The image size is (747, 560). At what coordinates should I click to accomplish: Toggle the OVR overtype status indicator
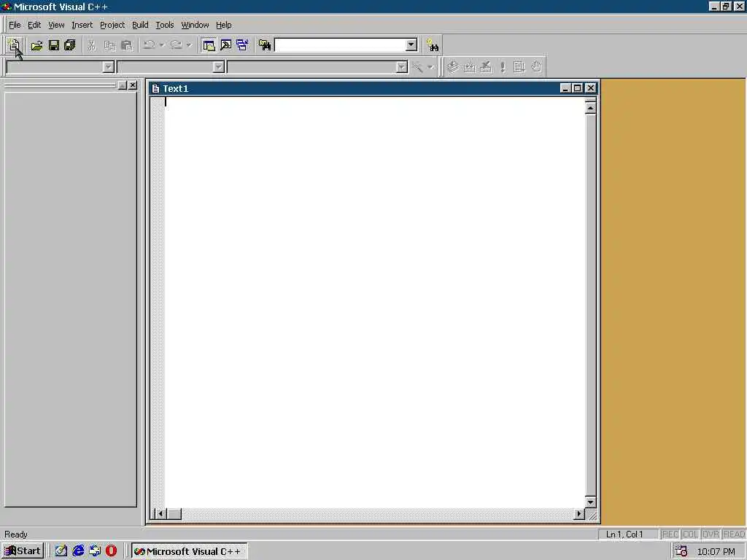click(711, 534)
